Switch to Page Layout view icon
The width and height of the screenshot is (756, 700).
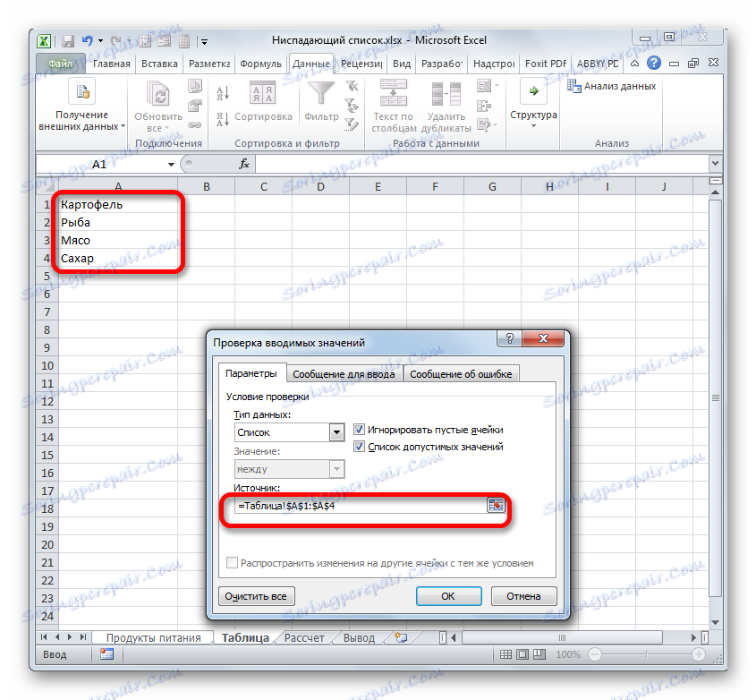click(522, 654)
